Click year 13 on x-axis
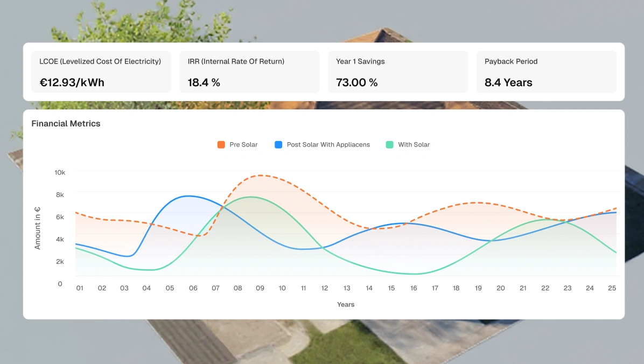 click(x=347, y=288)
